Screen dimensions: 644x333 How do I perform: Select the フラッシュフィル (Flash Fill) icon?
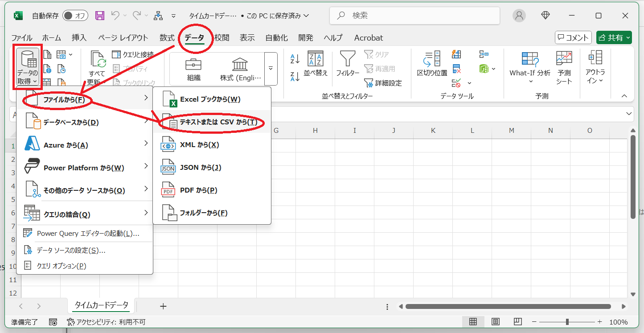455,54
